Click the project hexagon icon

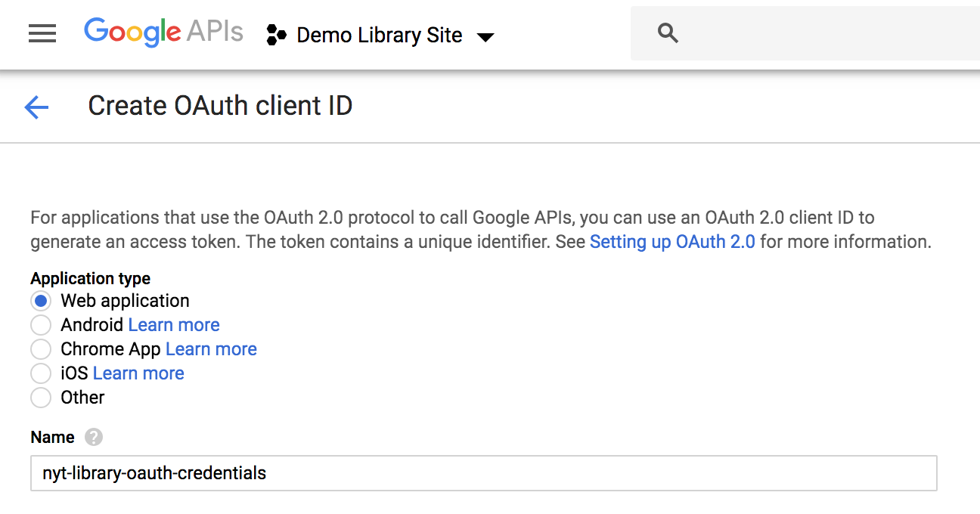[277, 35]
